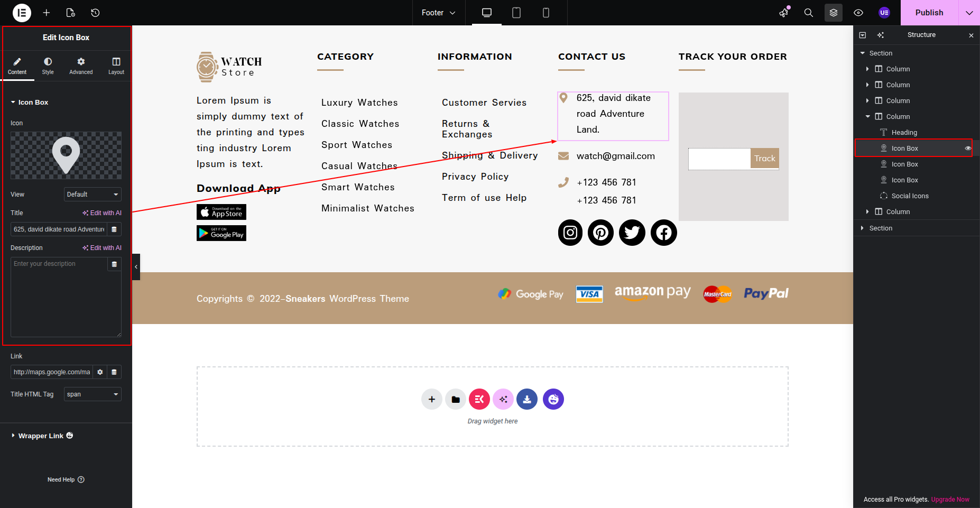
Task: Hide the selected Icon Box element
Action: click(x=968, y=149)
